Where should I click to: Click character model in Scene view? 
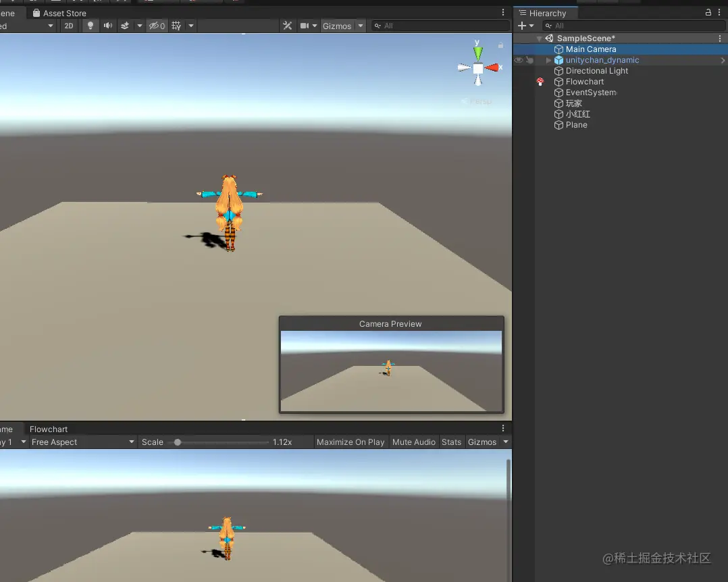(230, 213)
